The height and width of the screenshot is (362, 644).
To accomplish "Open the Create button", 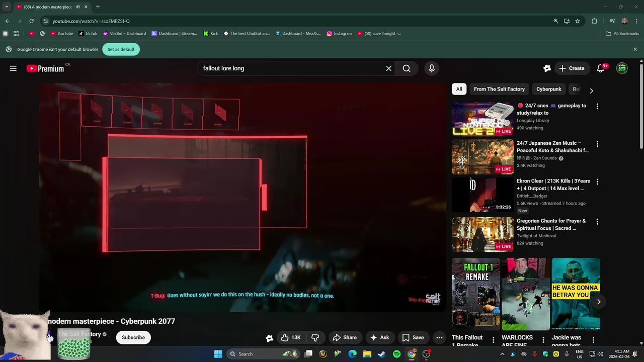I will coord(572,68).
